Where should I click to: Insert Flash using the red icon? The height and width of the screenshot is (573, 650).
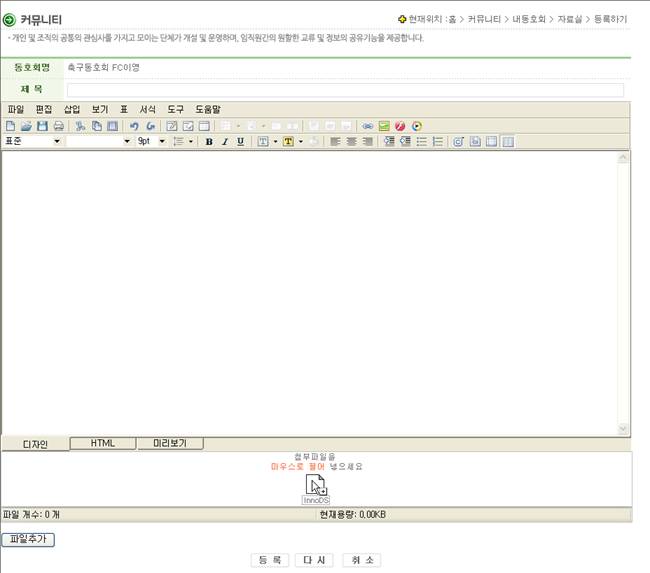pos(399,126)
